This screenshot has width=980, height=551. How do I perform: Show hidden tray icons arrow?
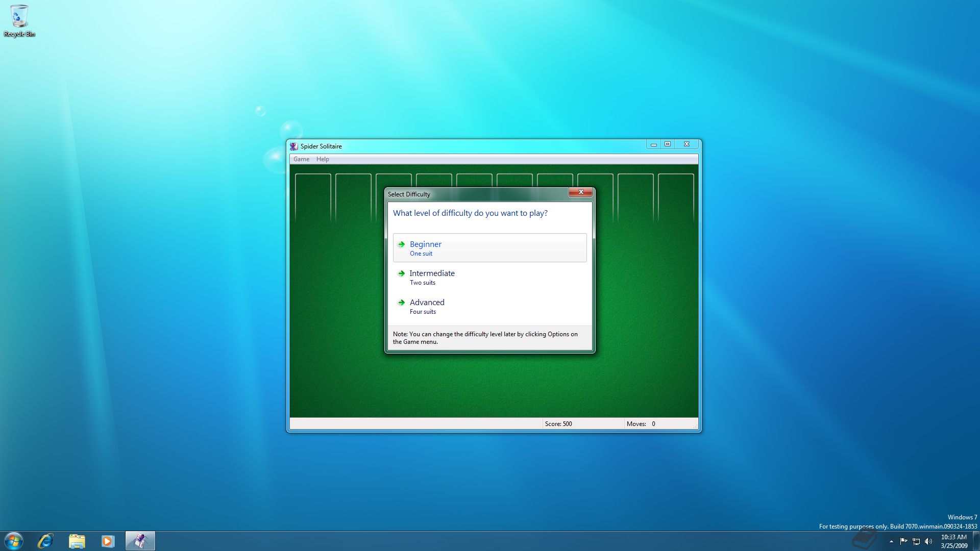pos(891,541)
